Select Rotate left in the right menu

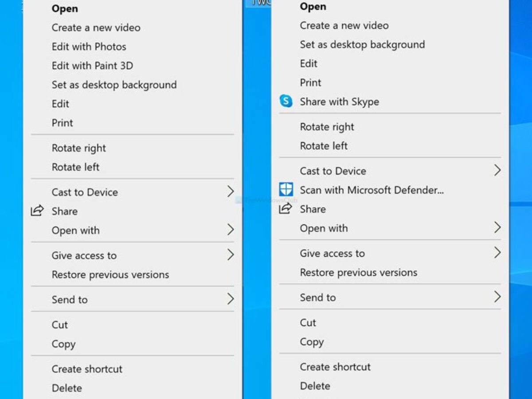(324, 146)
